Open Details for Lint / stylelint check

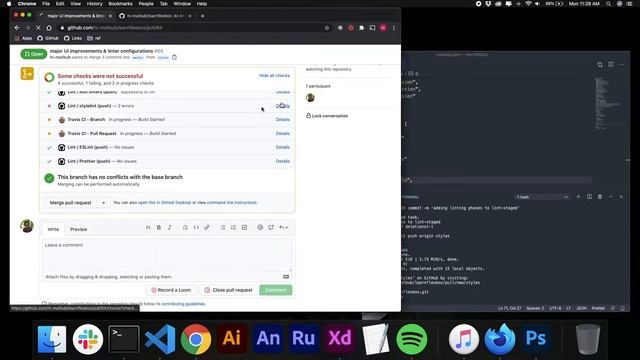tap(283, 106)
